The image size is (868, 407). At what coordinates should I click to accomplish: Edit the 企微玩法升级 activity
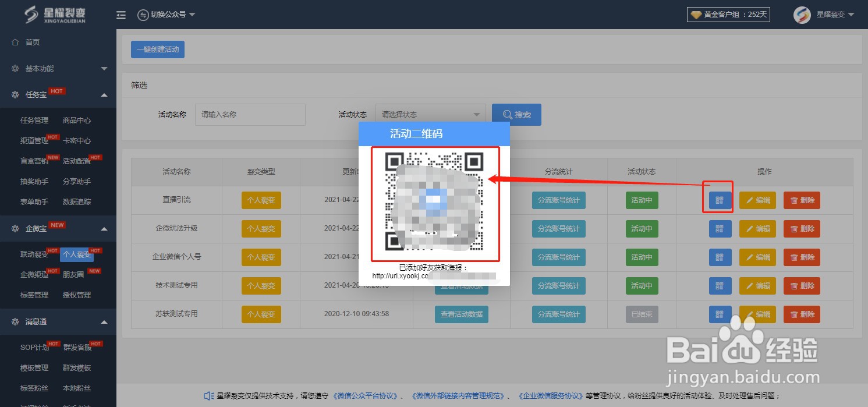click(x=757, y=229)
